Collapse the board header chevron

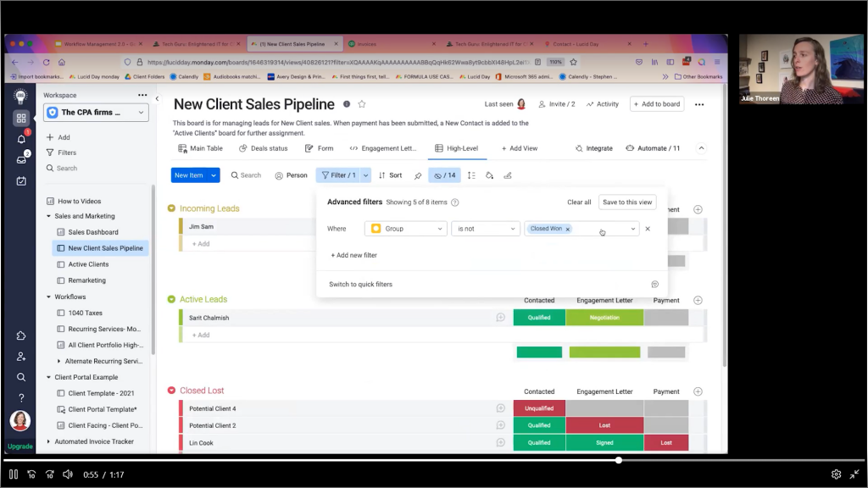coord(701,148)
